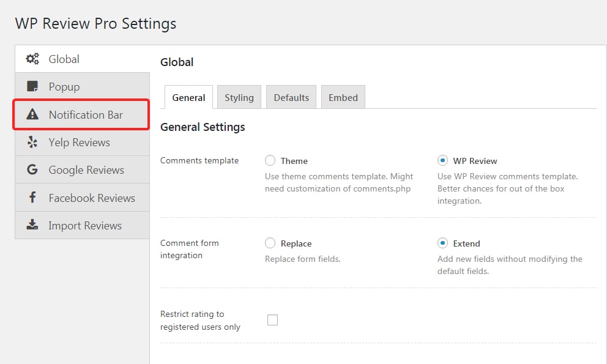The width and height of the screenshot is (607, 364).
Task: Select WP Review comments template option
Action: (x=442, y=161)
